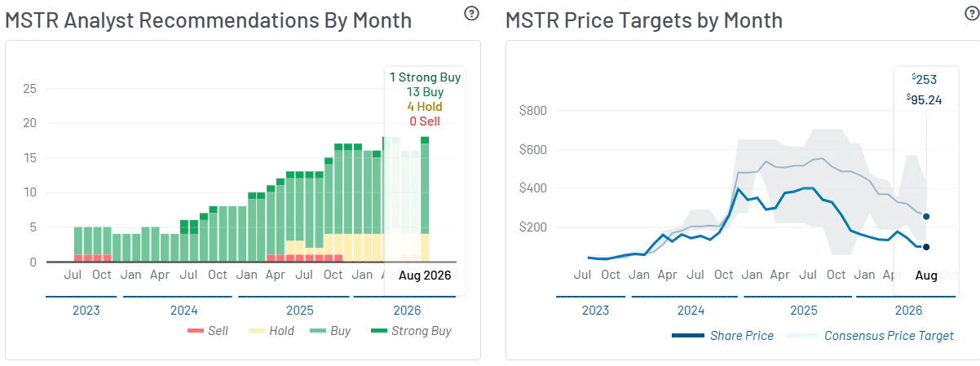The height and width of the screenshot is (366, 980).
Task: Select 2026 year label in Recommendations chart
Action: pyautogui.click(x=407, y=311)
